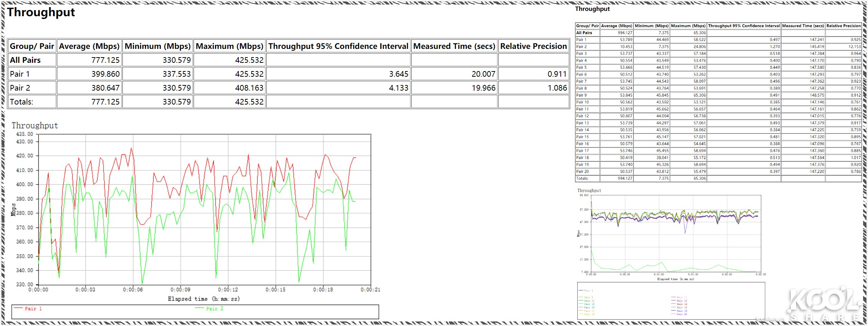This screenshot has height=326, width=868.
Task: Click the KoolShare watermark logo
Action: [823, 304]
